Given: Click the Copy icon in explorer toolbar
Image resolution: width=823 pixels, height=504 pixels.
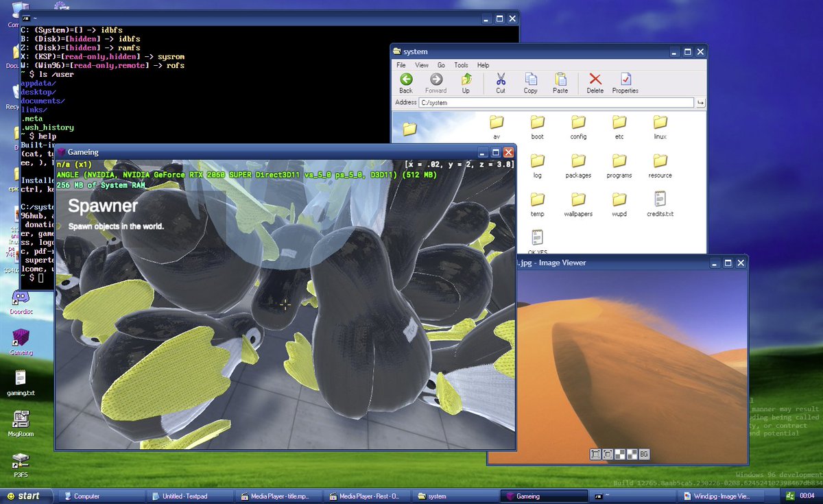Looking at the screenshot, I should click(x=531, y=83).
